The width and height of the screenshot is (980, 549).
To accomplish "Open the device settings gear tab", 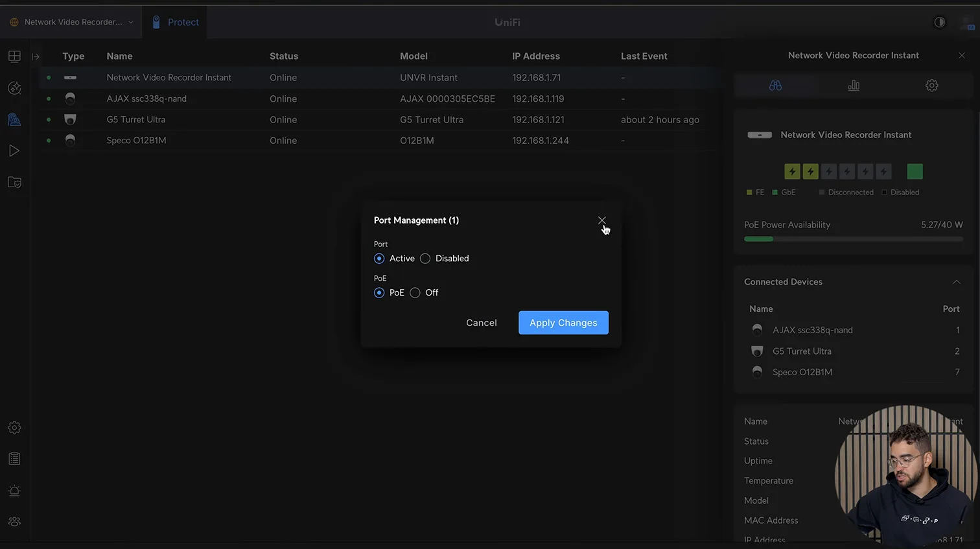I will point(931,86).
